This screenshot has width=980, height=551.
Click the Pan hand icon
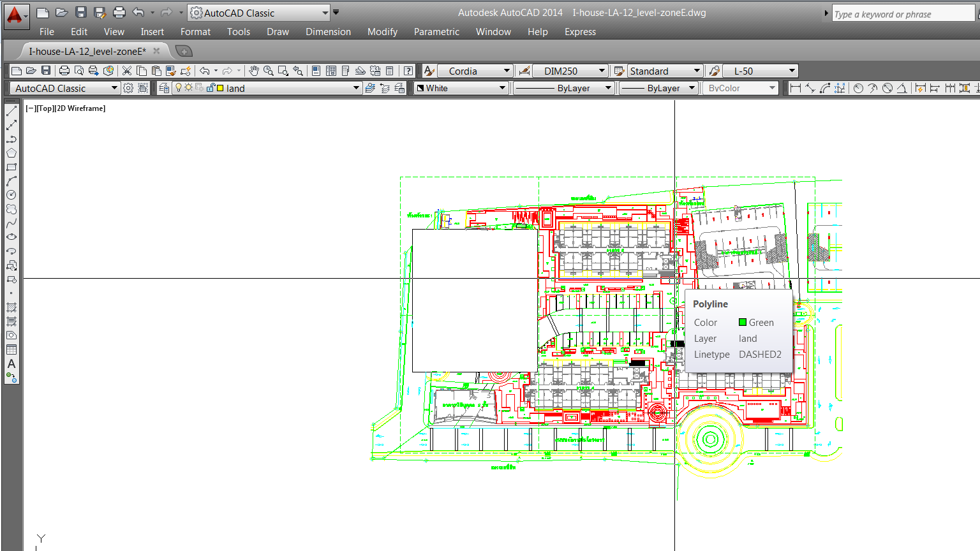(x=254, y=71)
